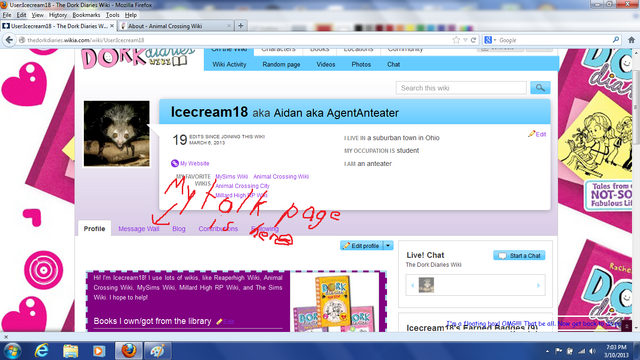
Task: Click the Dork Diaries Wiki logo
Action: coord(138,59)
